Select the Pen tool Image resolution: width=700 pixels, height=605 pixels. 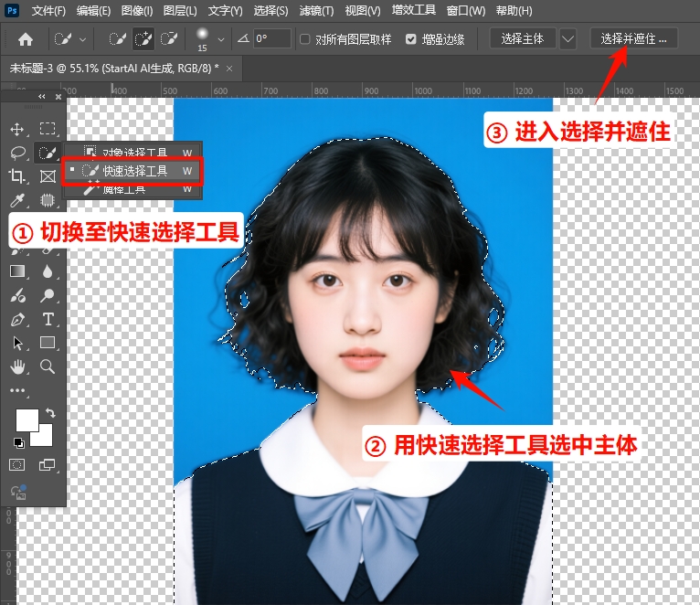click(17, 319)
